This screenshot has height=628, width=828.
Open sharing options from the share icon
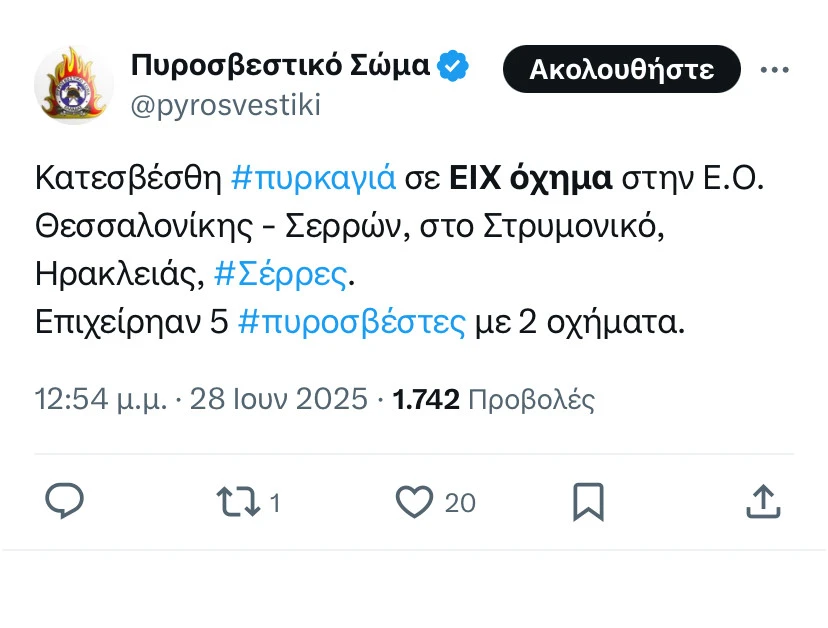pyautogui.click(x=763, y=501)
